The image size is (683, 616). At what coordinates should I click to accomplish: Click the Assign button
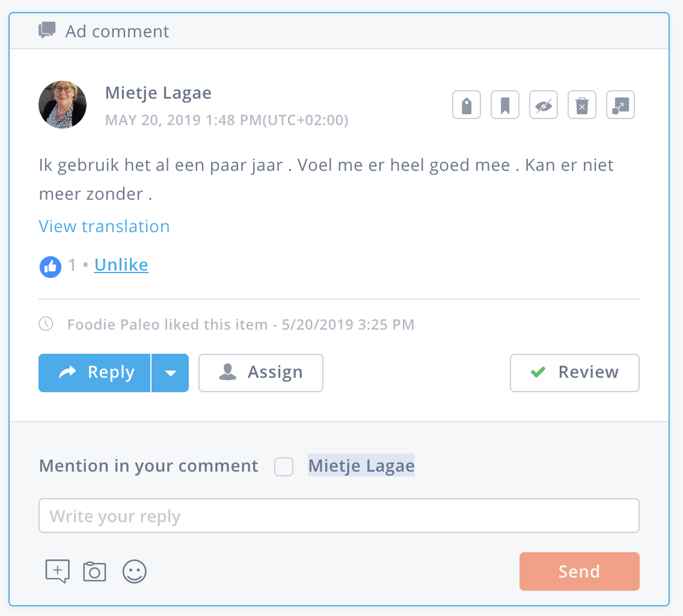pos(261,373)
